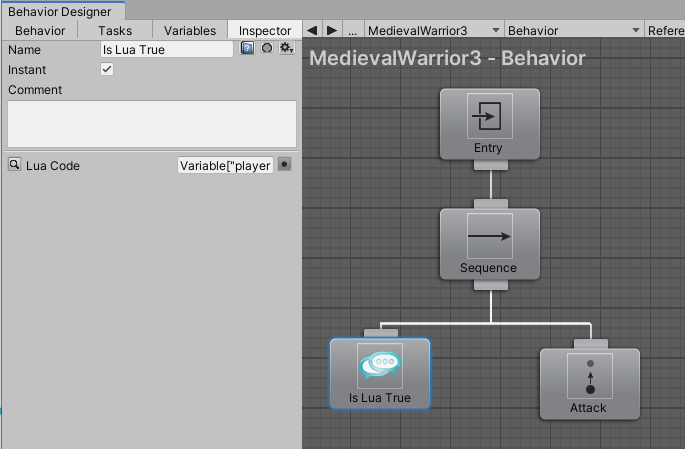The width and height of the screenshot is (685, 449).
Task: Go forward with the right arrow button
Action: point(332,31)
